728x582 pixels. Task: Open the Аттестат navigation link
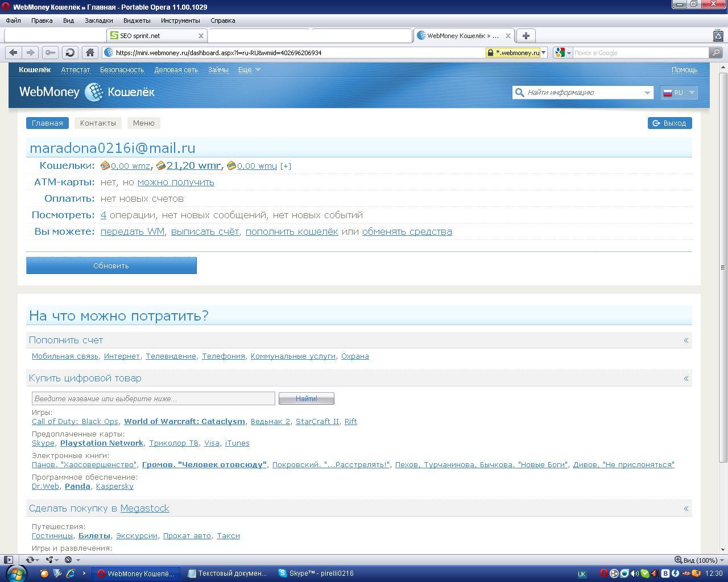click(76, 70)
